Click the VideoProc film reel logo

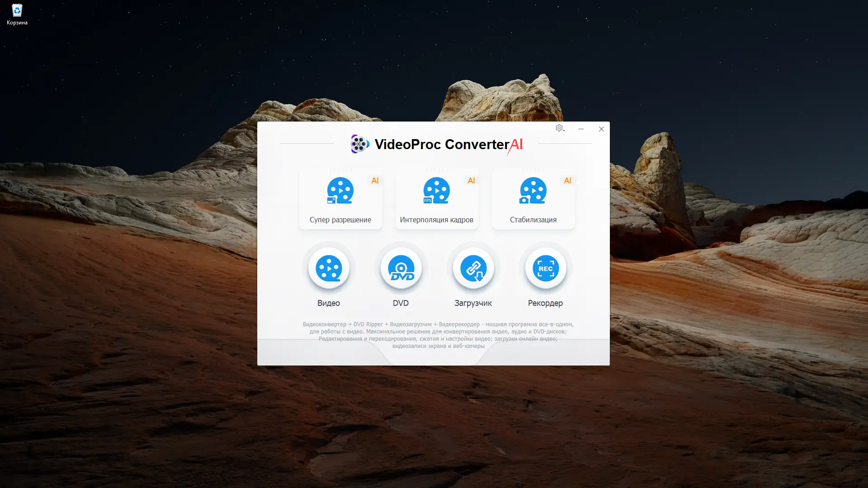coord(359,144)
